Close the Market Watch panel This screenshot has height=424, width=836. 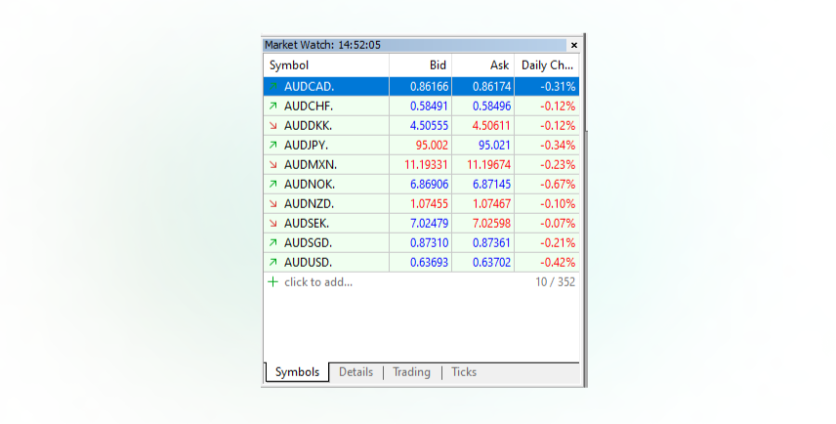[x=574, y=45]
